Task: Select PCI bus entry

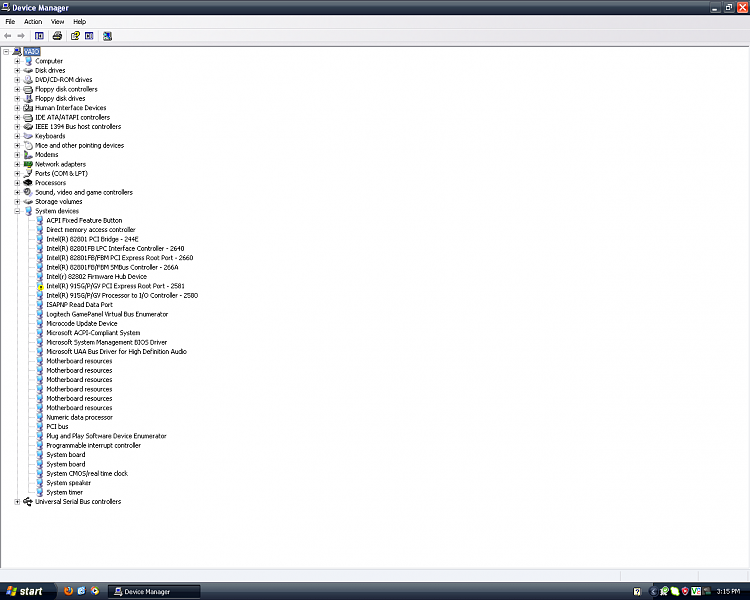Action: [x=57, y=427]
